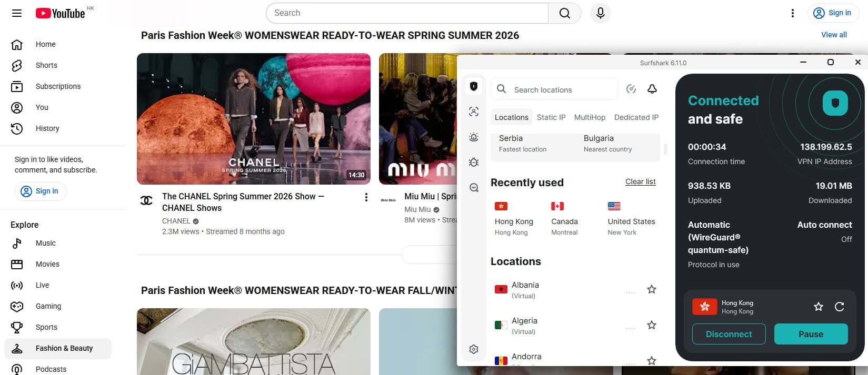Click Surfshark Search locations field
The image size is (868, 375).
point(554,89)
